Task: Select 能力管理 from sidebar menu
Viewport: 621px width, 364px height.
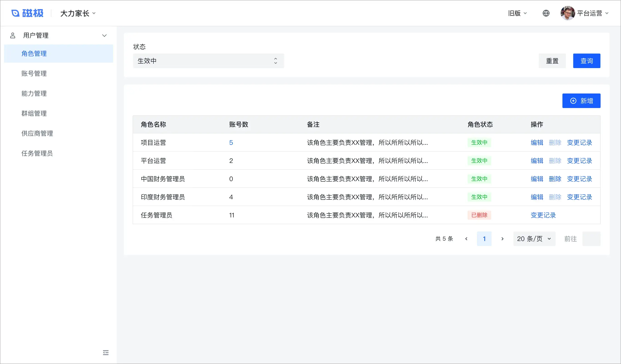Action: [34, 93]
